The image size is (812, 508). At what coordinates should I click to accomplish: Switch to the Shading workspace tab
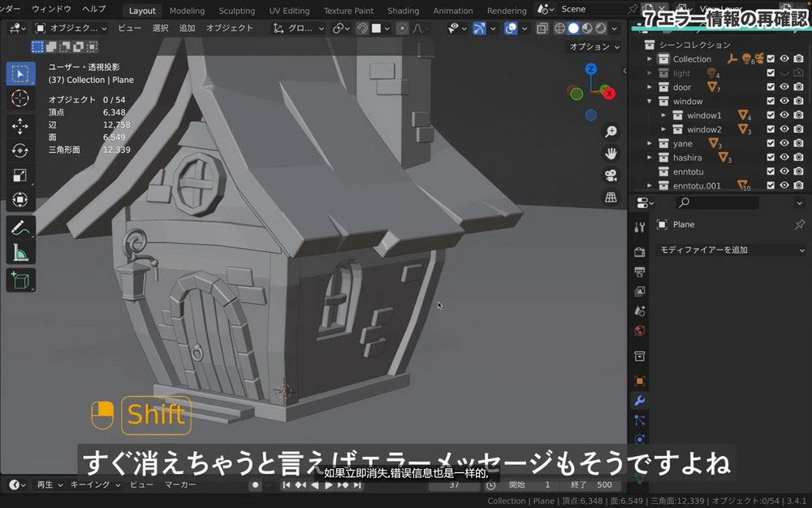coord(403,11)
